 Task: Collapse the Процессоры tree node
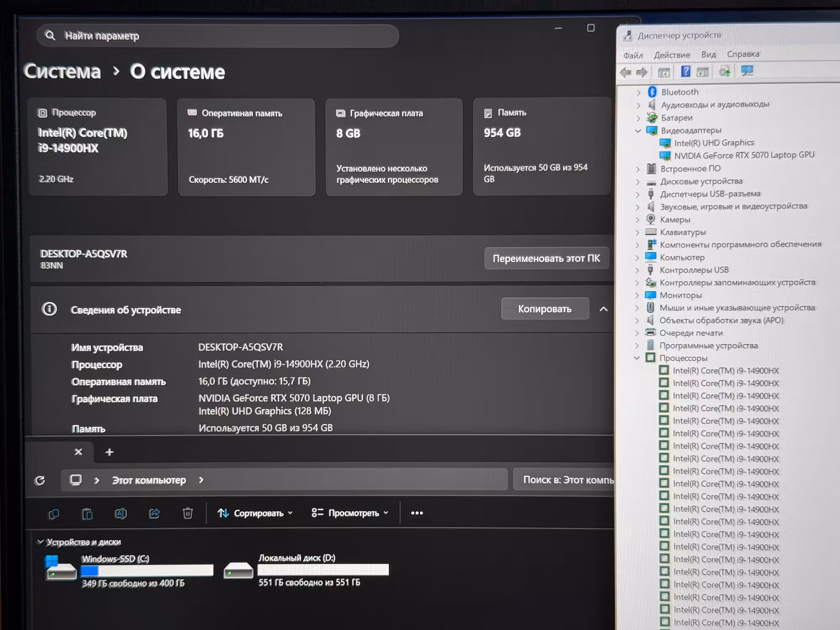click(637, 358)
